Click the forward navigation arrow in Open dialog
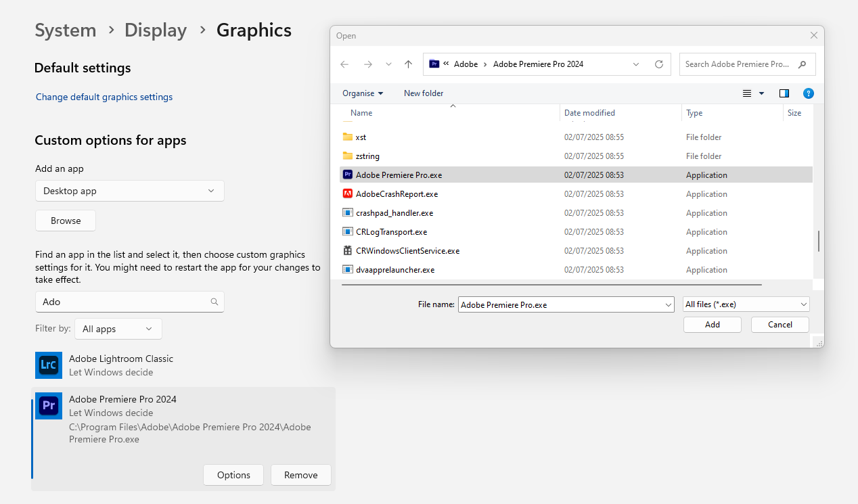This screenshot has width=858, height=504. coord(367,64)
